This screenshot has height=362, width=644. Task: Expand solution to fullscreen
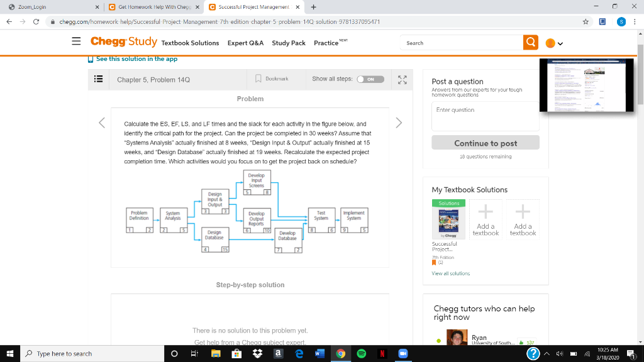coord(402,80)
